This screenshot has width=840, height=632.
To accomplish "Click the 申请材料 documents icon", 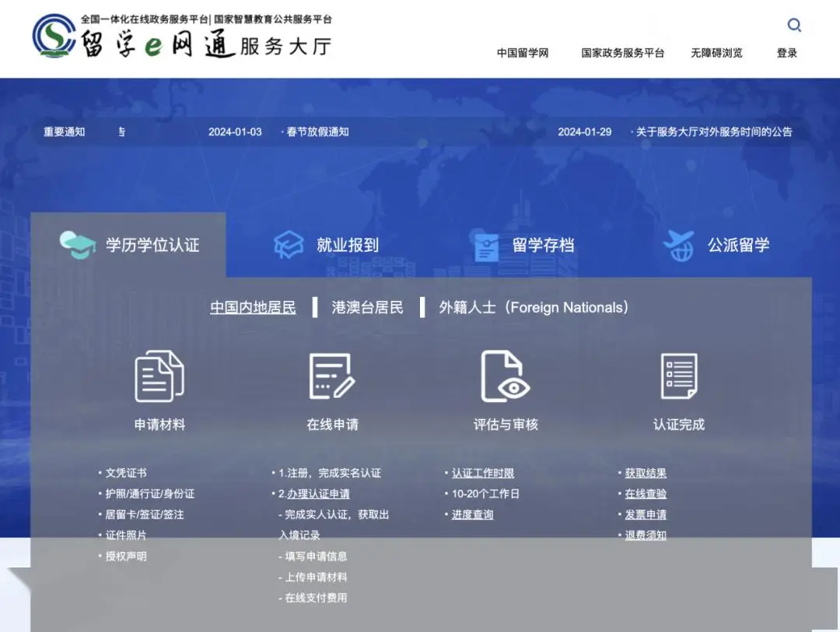I will (159, 376).
